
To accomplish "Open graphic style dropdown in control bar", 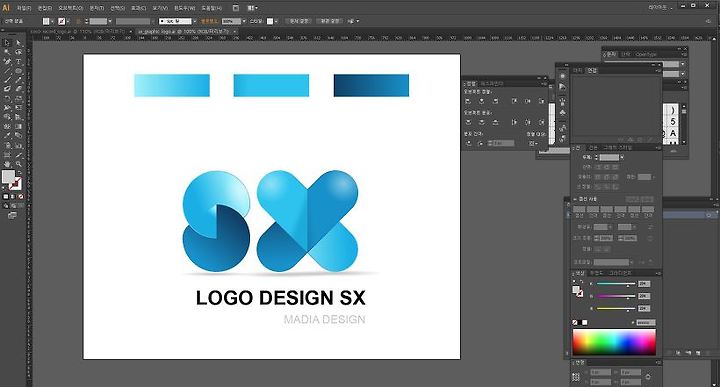I will point(276,21).
